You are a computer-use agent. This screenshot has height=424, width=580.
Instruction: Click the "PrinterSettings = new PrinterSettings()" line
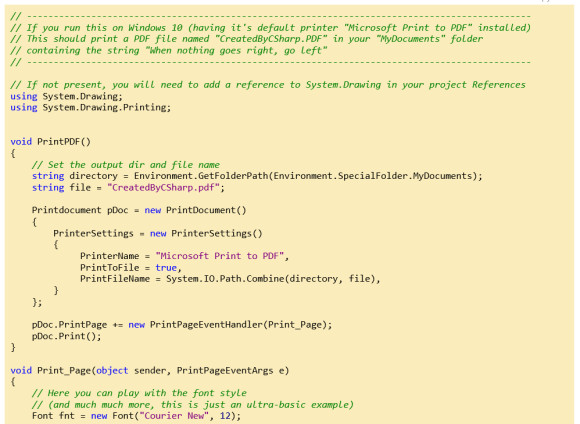(158, 233)
